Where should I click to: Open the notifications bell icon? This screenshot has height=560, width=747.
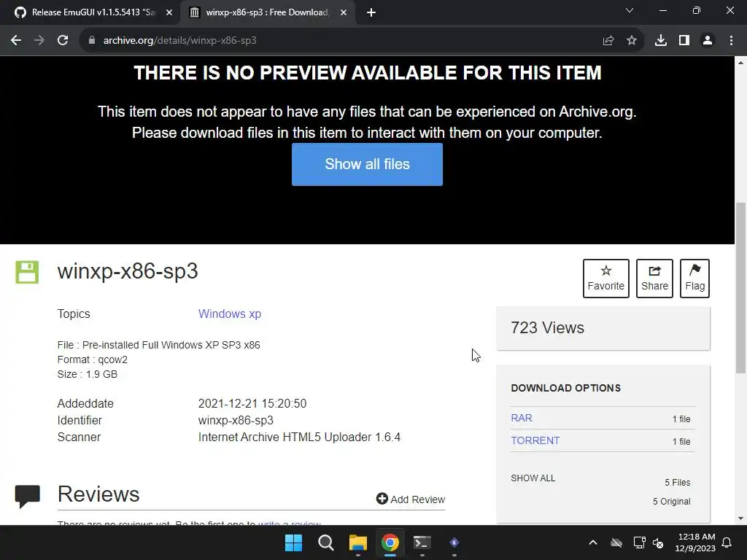pyautogui.click(x=727, y=542)
